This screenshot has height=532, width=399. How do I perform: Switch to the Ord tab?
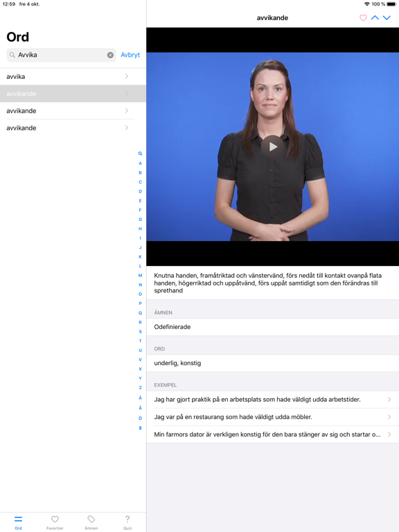[x=18, y=522]
